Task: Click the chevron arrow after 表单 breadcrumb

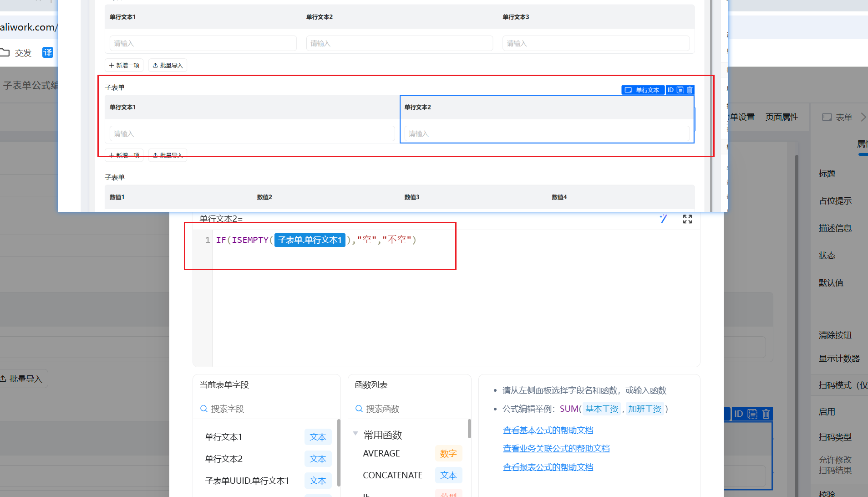Action: (863, 117)
